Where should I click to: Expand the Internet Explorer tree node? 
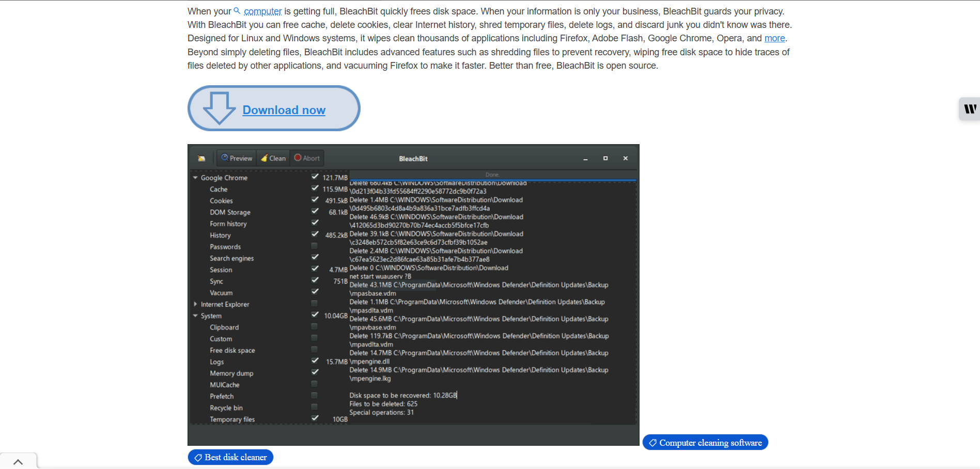coord(195,304)
